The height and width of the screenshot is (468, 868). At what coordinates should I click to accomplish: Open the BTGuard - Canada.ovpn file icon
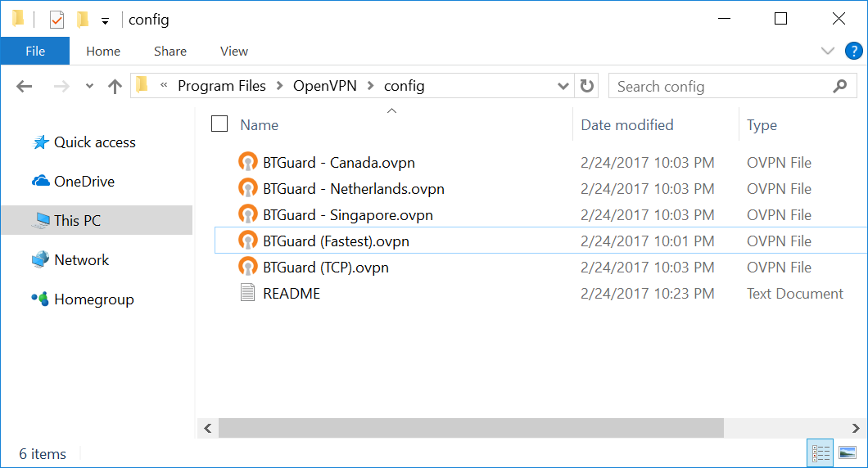pyautogui.click(x=247, y=163)
